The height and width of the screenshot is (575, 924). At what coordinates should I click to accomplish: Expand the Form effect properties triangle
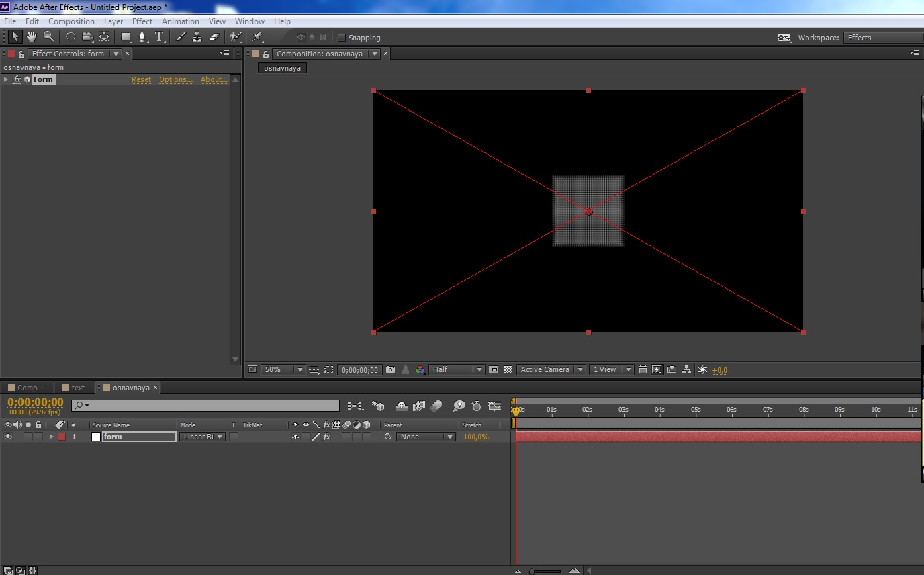click(6, 79)
